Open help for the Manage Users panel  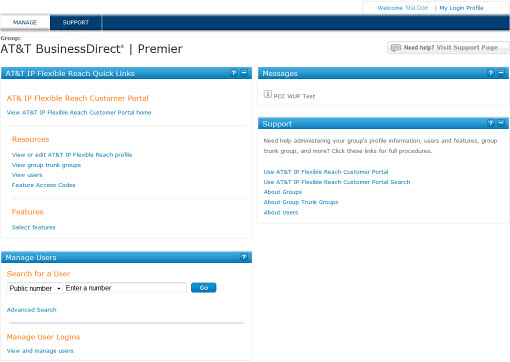244,257
